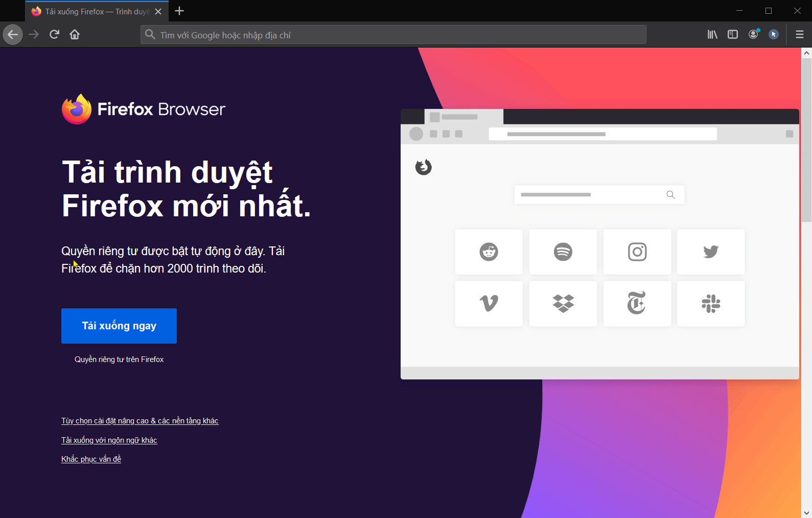
Task: Click the headline Tải trình duyệt Firefox
Action: pos(187,189)
